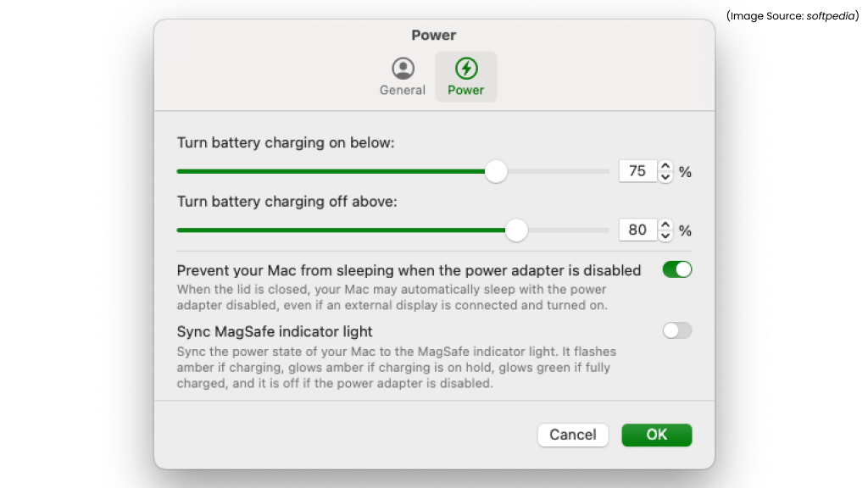Click the person icon above General
The height and width of the screenshot is (488, 868).
[403, 68]
